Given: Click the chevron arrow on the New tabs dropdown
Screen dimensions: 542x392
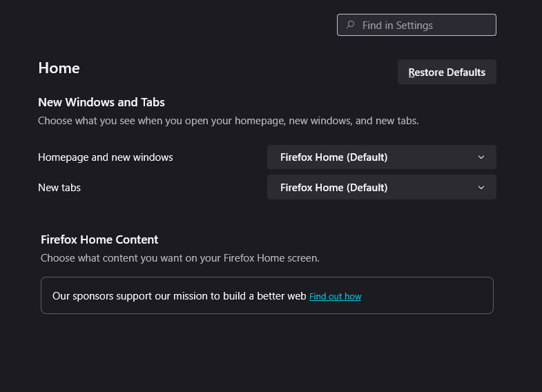Looking at the screenshot, I should point(481,188).
